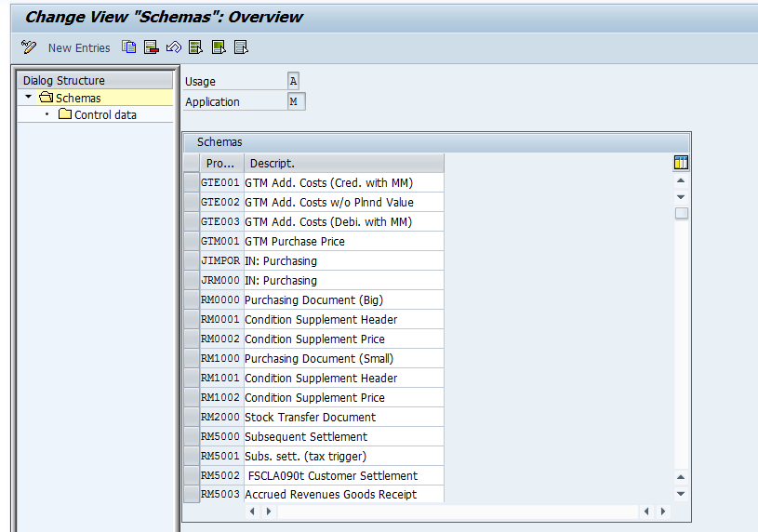Click the Usage input field
The height and width of the screenshot is (532, 758).
tap(293, 81)
